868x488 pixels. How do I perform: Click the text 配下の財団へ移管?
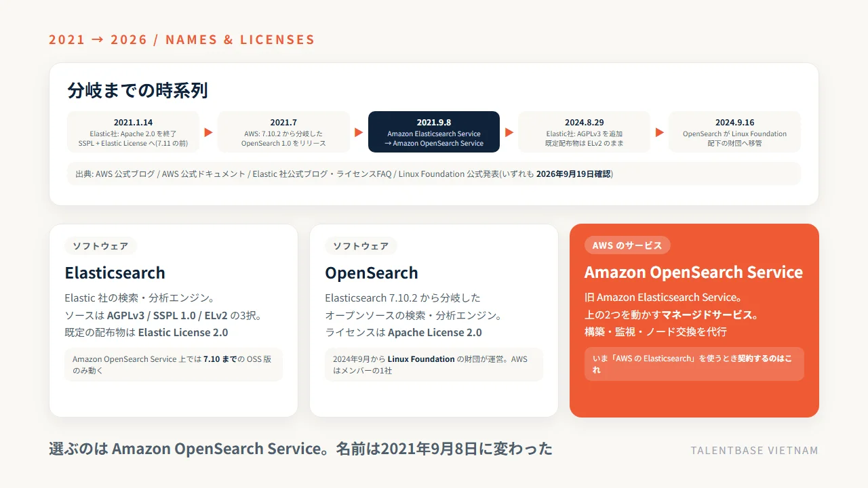pos(734,143)
